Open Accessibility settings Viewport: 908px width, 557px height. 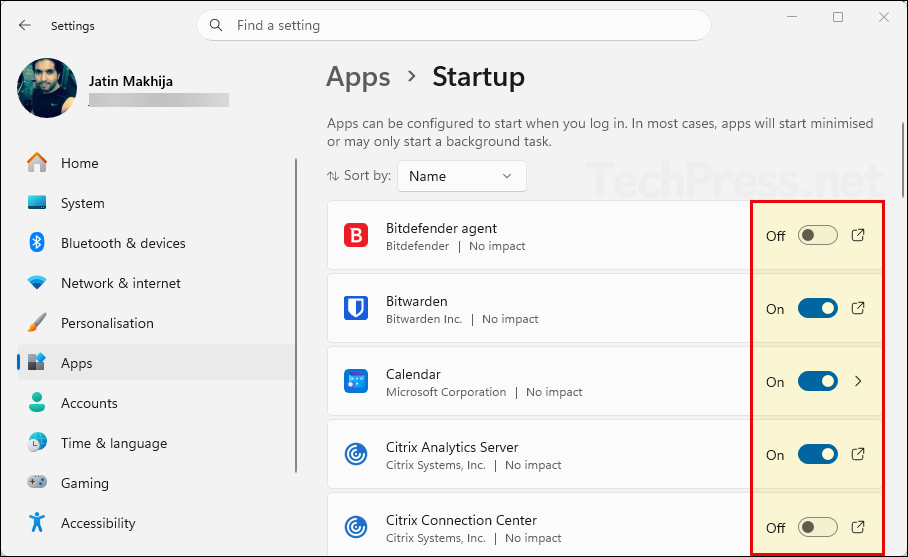pos(156,523)
